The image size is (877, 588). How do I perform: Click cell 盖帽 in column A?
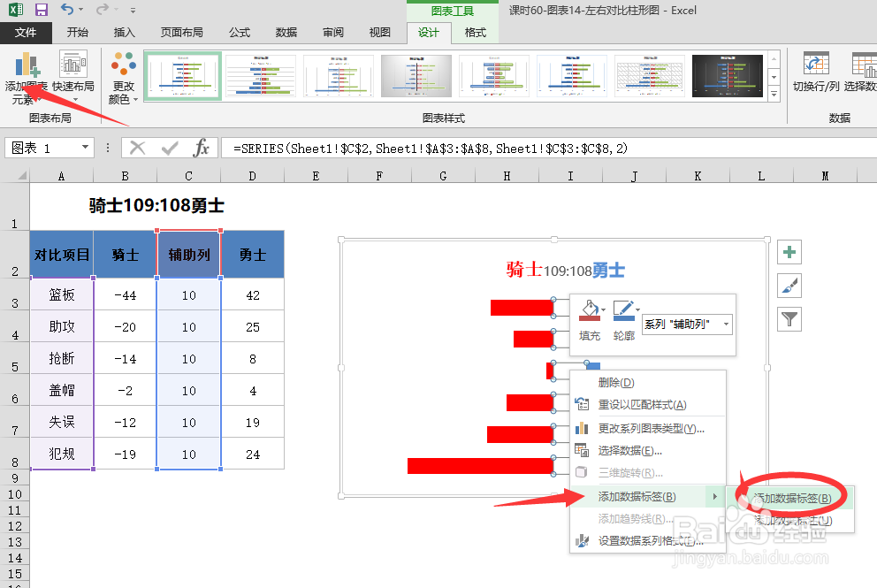[x=62, y=391]
